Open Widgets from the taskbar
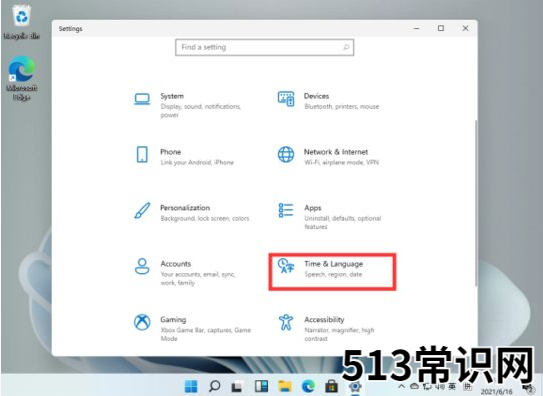The height and width of the screenshot is (396, 543). point(261,386)
